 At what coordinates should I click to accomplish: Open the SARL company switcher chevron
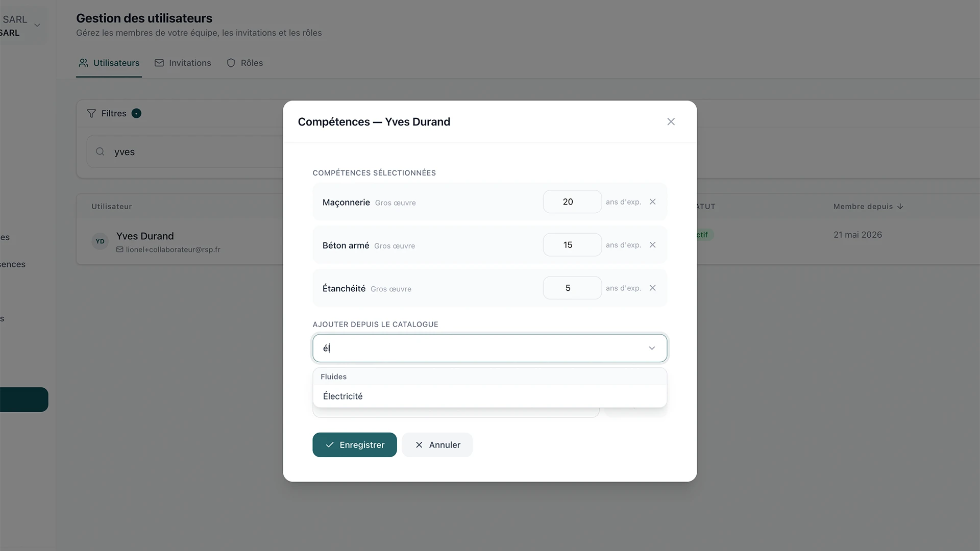pyautogui.click(x=37, y=25)
